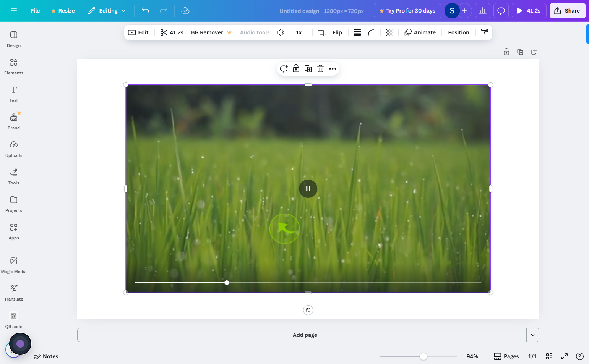The width and height of the screenshot is (589, 364).
Task: Open the Position panel
Action: click(x=459, y=32)
